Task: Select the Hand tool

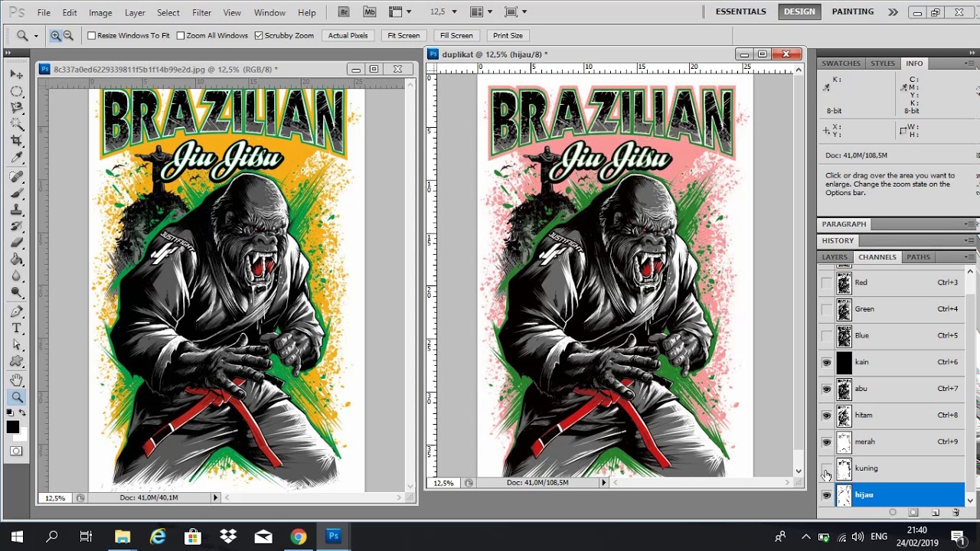Action: click(x=17, y=380)
